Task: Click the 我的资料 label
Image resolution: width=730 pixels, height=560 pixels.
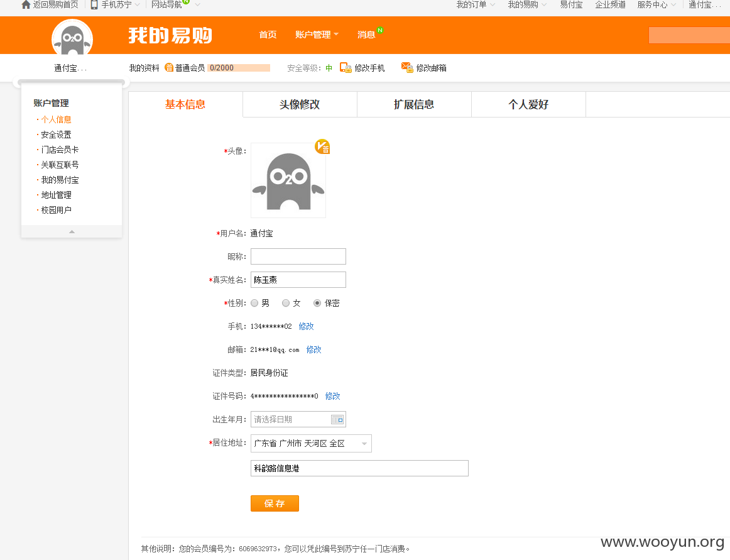Action: click(x=144, y=68)
